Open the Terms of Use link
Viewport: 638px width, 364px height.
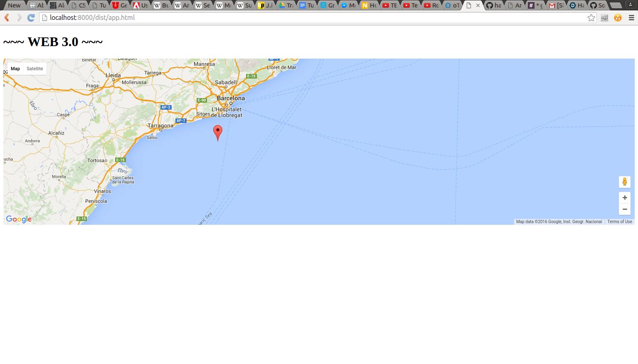pos(620,222)
